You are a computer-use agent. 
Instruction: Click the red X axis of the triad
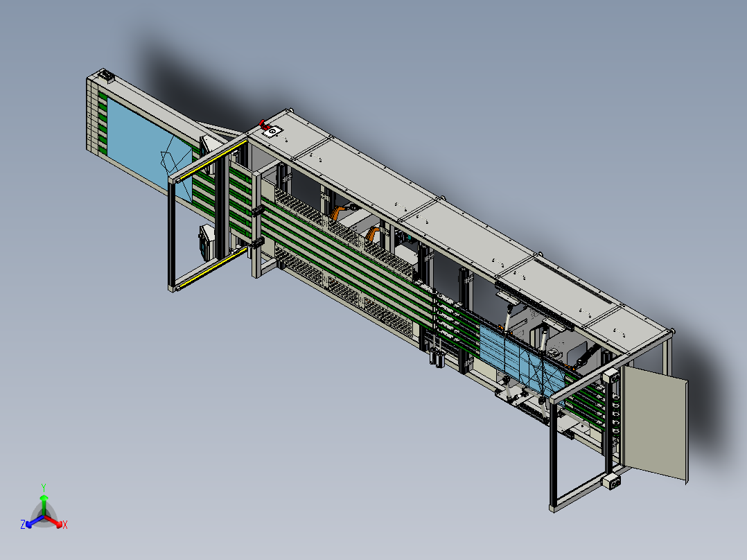(54, 521)
